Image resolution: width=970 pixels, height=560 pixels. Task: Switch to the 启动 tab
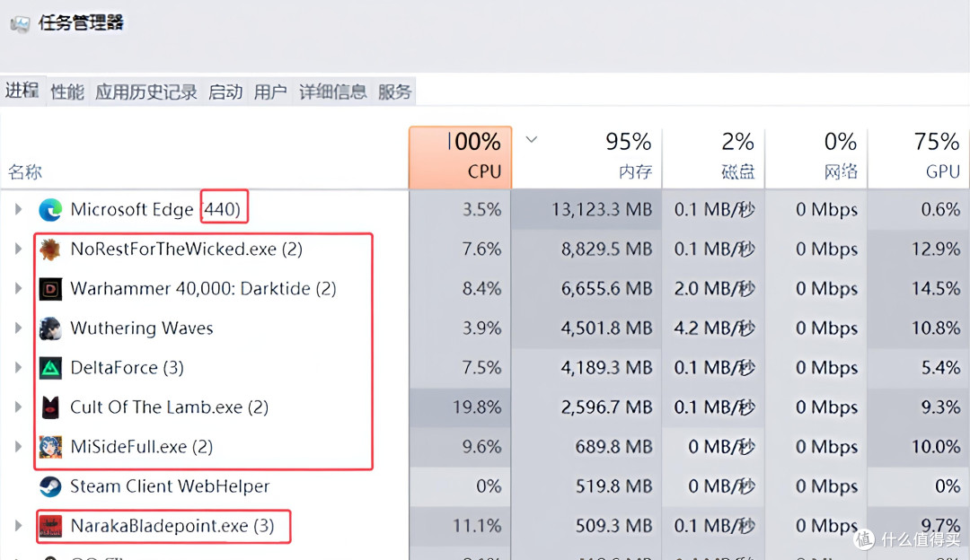coord(225,92)
